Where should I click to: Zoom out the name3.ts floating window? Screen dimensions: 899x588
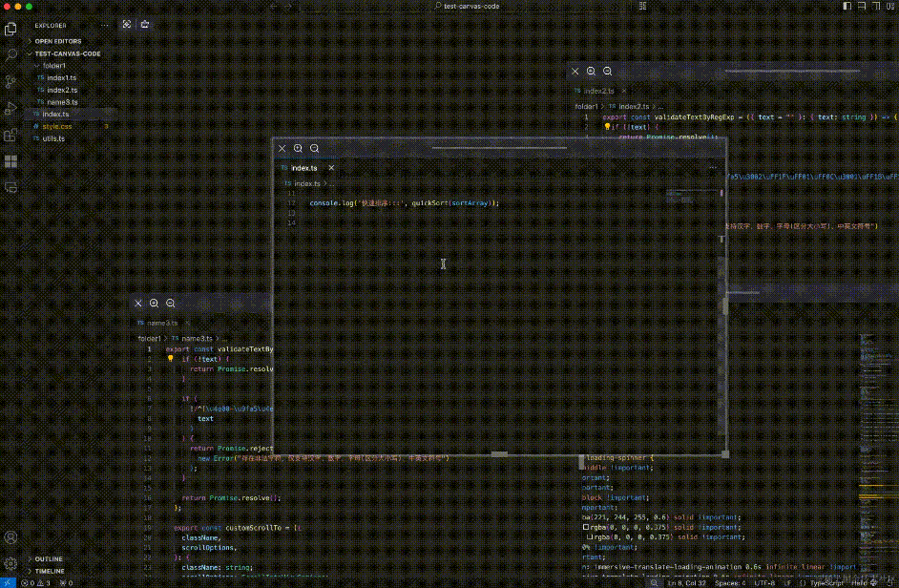[170, 304]
